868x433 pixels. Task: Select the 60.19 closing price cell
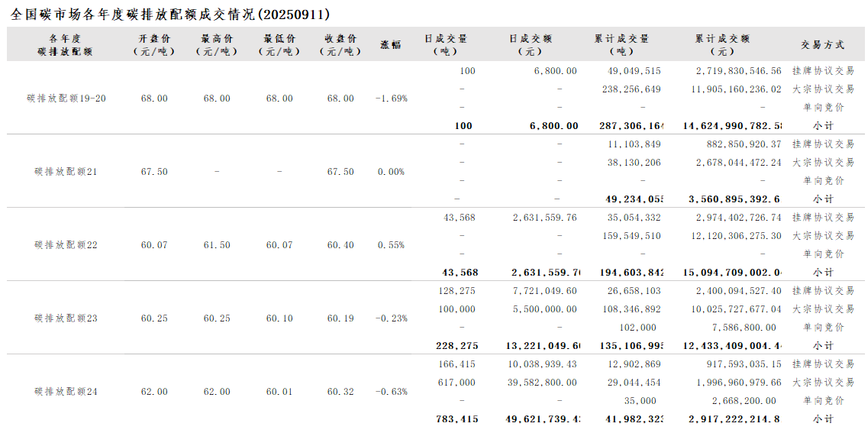(340, 318)
